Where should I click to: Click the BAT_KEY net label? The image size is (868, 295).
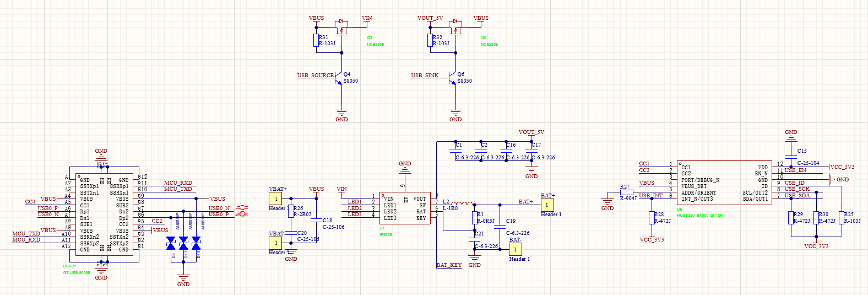tap(449, 265)
